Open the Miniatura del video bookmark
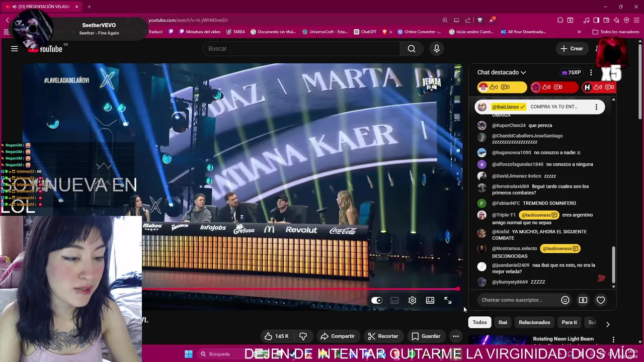Viewport: 644px width, 362px height. click(x=199, y=32)
